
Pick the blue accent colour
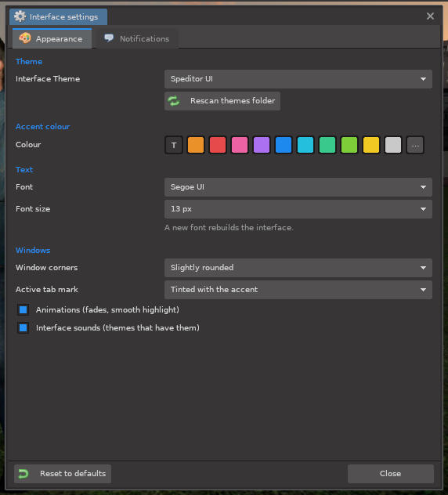coord(284,145)
